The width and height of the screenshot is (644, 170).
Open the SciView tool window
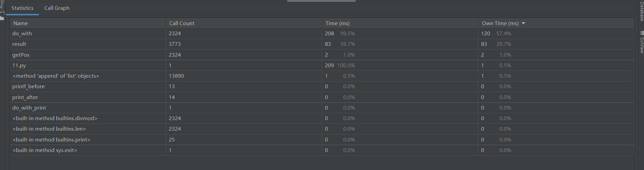(641, 45)
